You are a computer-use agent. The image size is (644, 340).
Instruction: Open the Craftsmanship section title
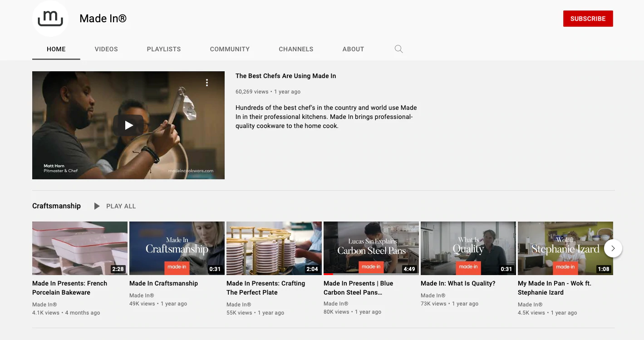point(56,206)
